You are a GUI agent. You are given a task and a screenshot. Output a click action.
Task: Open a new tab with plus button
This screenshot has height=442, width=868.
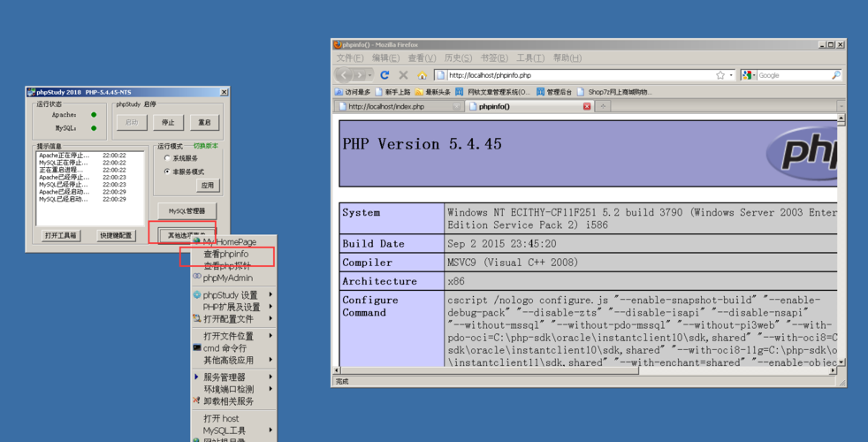click(x=603, y=106)
